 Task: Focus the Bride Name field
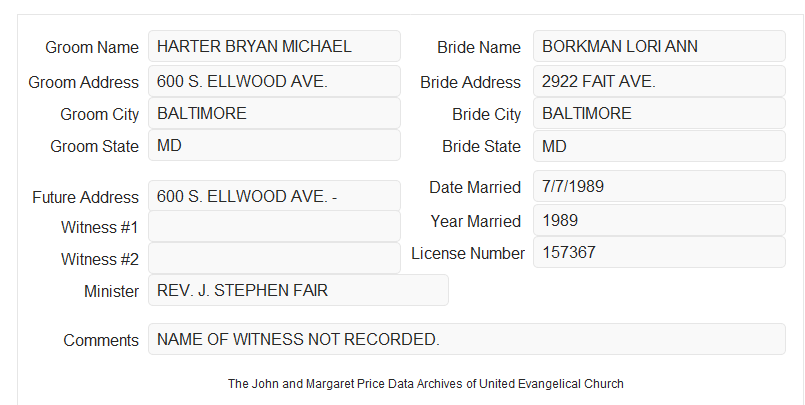[659, 46]
